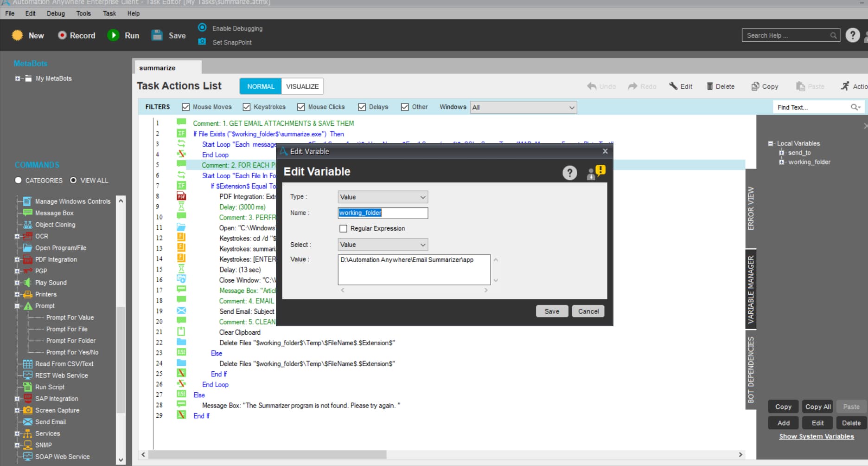Click the Show System Variables link
868x466 pixels.
click(x=817, y=436)
